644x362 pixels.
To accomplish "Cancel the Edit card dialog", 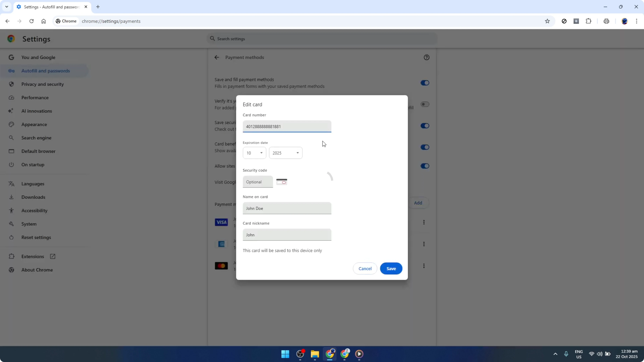I will coord(365,268).
